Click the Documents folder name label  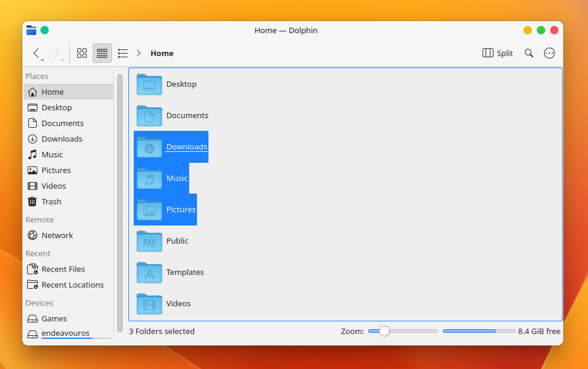pyautogui.click(x=187, y=116)
